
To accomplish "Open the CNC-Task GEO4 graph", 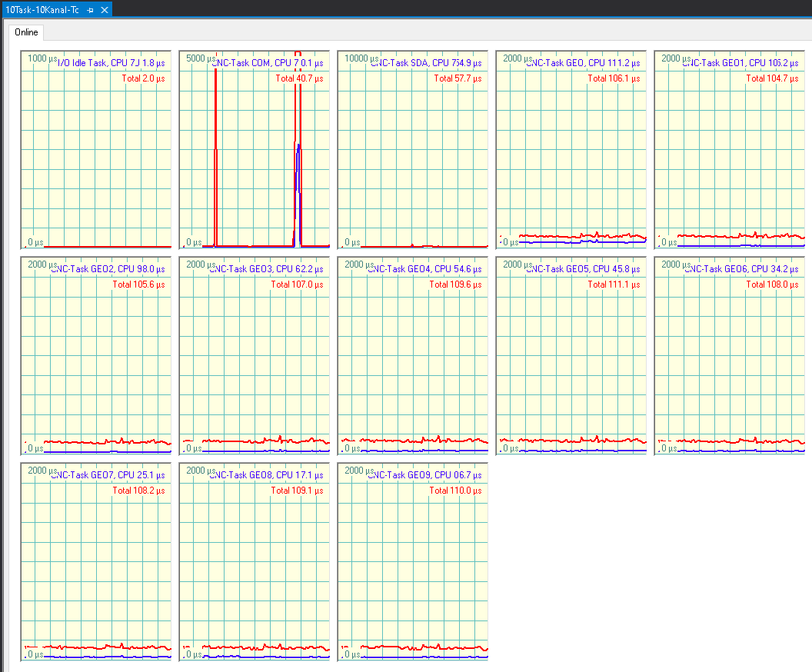I will 413,356.
